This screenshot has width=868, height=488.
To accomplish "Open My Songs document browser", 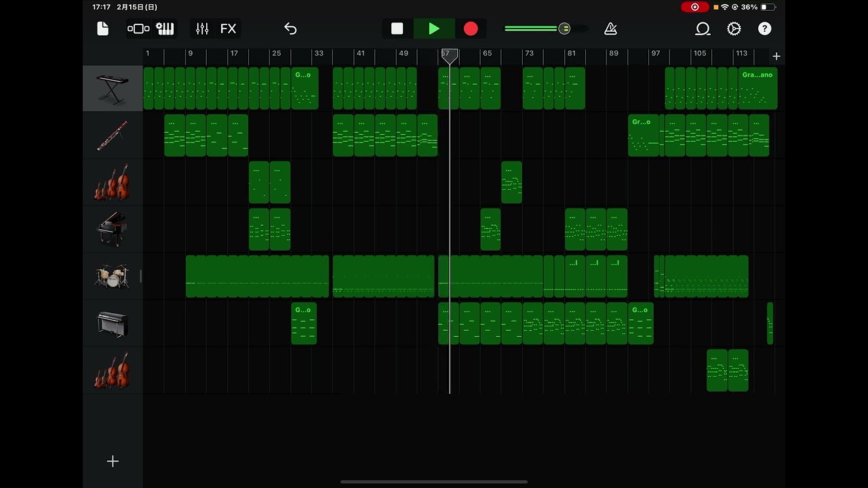I will [x=103, y=28].
